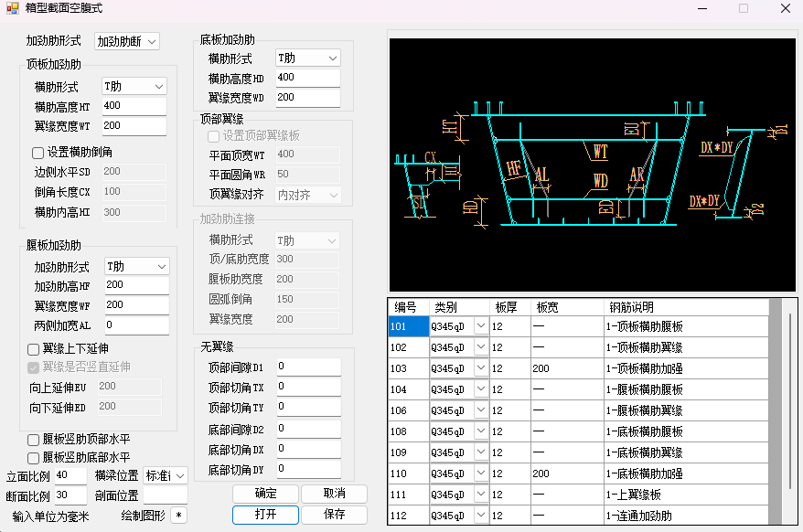This screenshot has height=532, width=803.
Task: Select 板宽 cell 200 in row 103
Action: pos(567,368)
